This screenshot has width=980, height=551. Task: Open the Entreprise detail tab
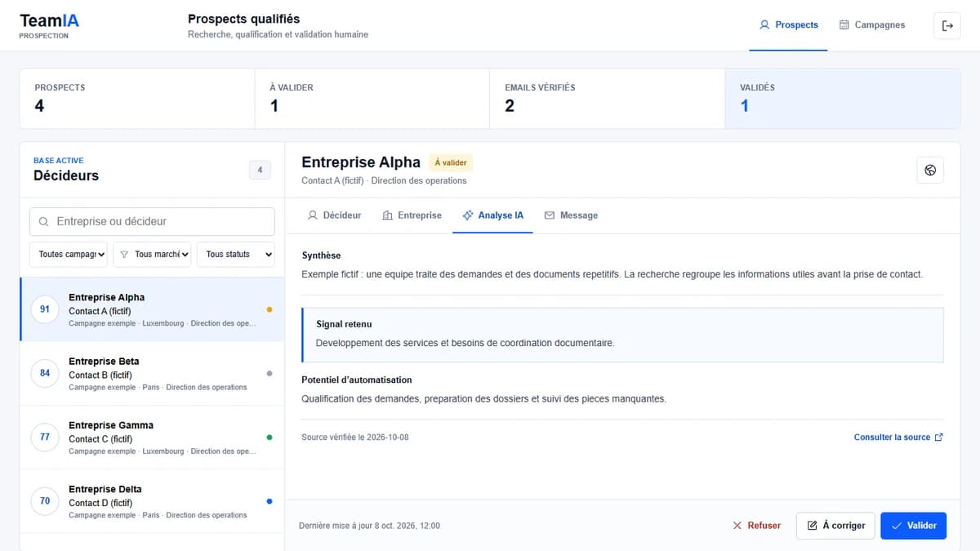412,216
